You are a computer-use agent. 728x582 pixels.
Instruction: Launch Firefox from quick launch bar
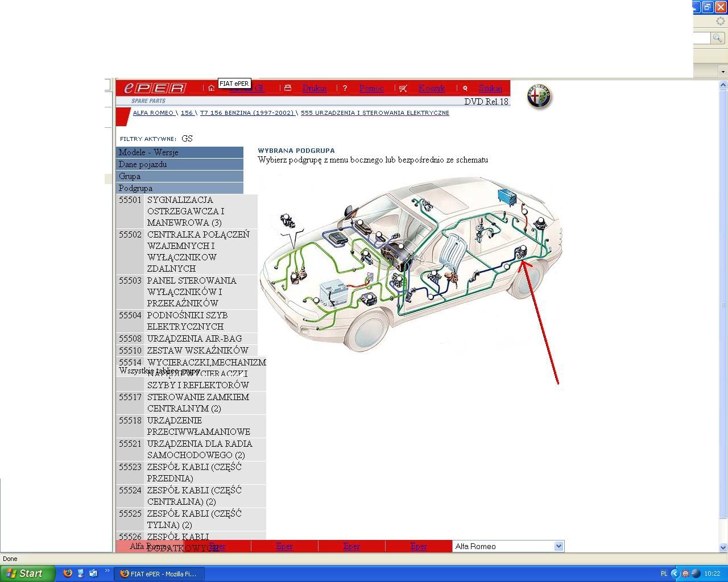coord(67,573)
